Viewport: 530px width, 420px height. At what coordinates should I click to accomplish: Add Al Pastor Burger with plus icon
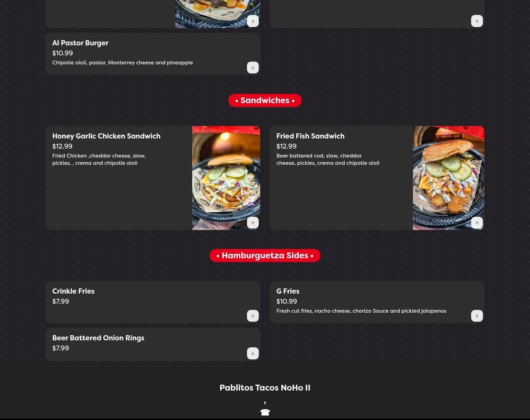253,68
